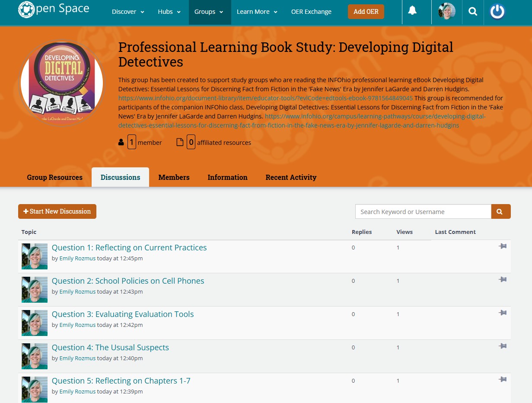532x403 pixels.
Task: Click the 1 member count
Action: coord(140,142)
